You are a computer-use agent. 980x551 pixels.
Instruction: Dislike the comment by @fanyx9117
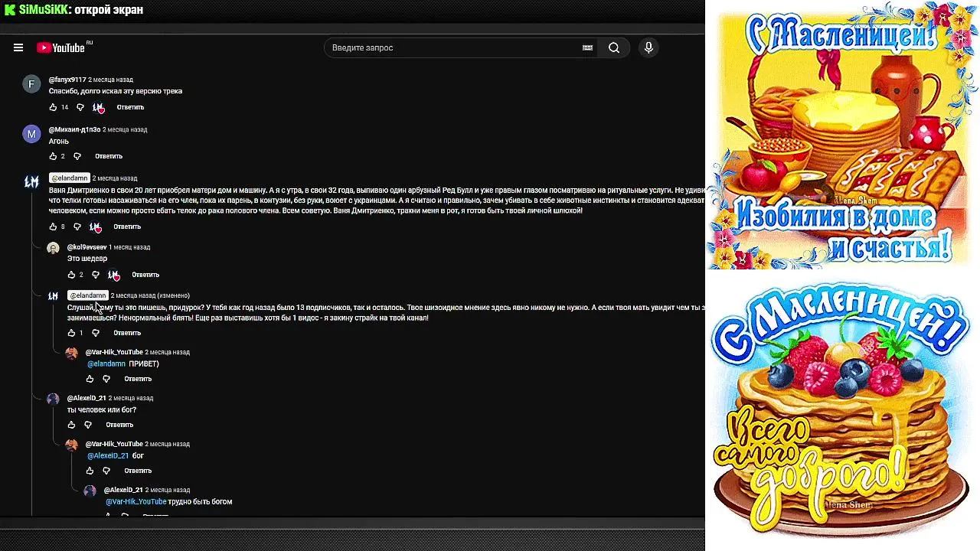tap(80, 107)
